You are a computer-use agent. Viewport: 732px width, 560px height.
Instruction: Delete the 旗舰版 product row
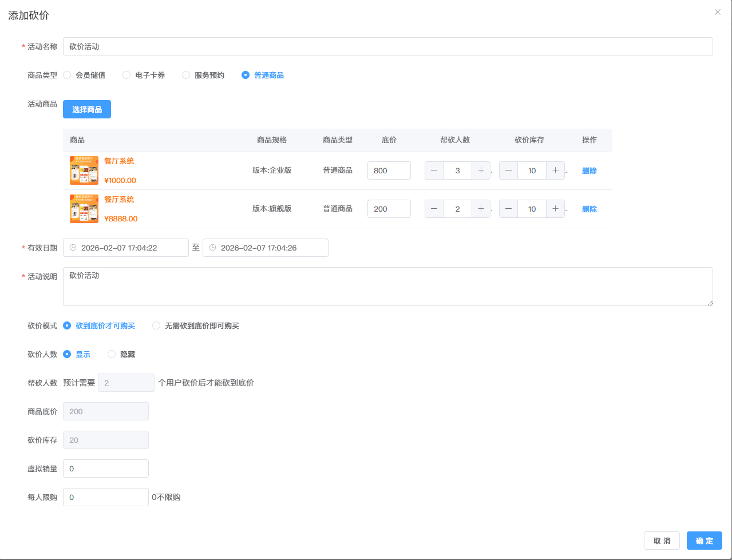pos(589,209)
